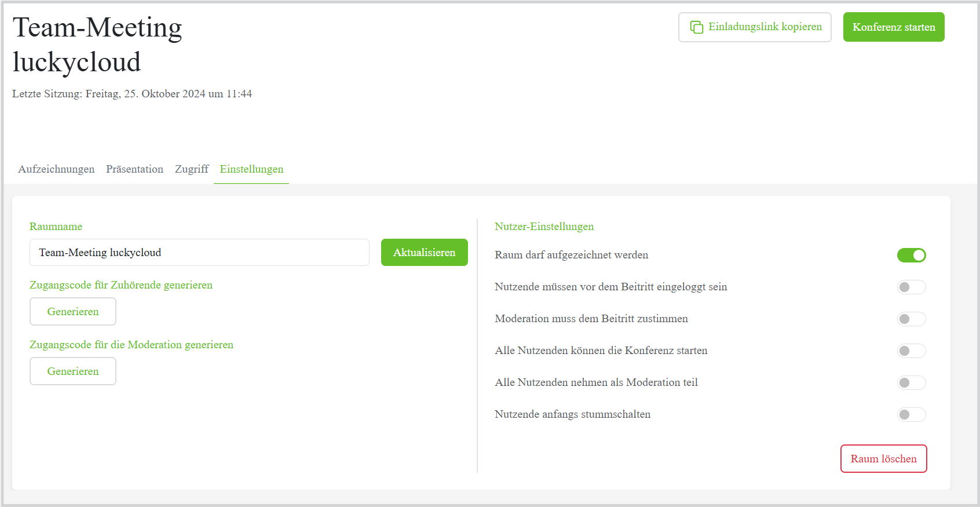This screenshot has width=980, height=507.
Task: Delete the room with Raum löschen
Action: 884,459
